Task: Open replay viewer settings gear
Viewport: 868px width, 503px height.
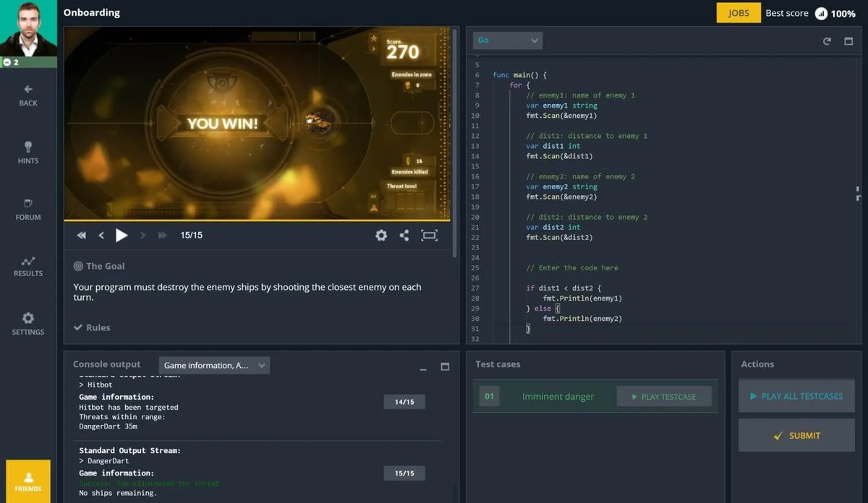Action: (381, 235)
